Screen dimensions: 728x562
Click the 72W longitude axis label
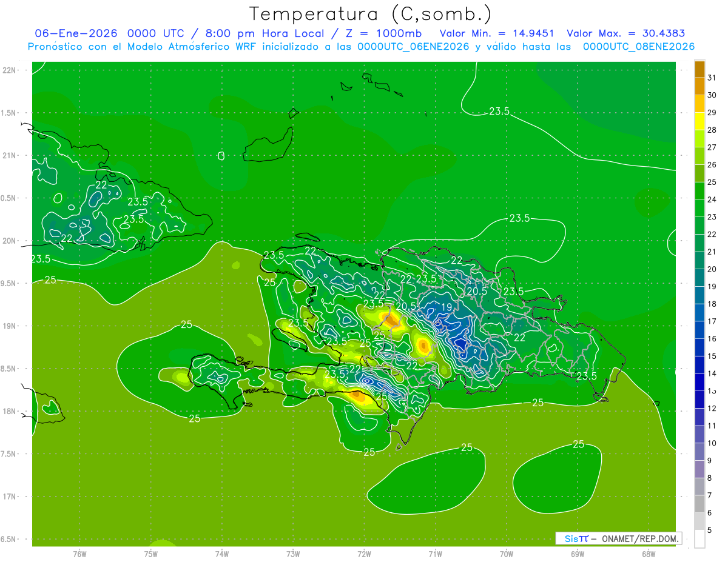pyautogui.click(x=364, y=554)
